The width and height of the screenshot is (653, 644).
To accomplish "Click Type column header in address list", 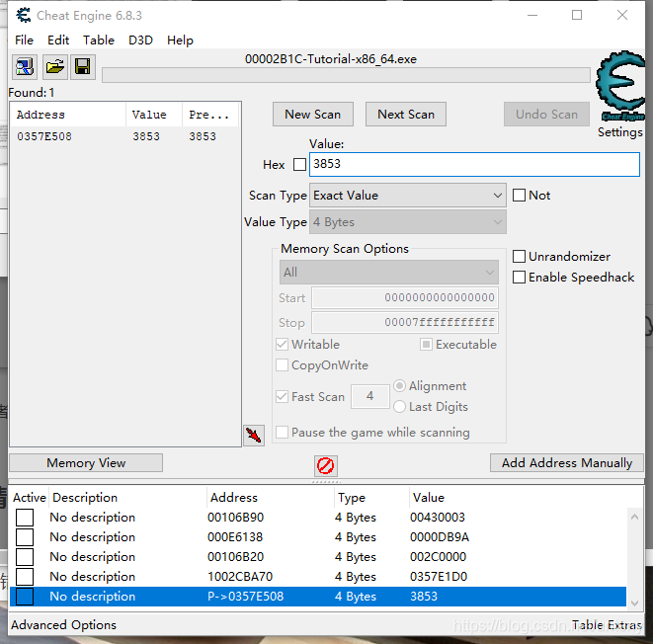I will point(371,498).
